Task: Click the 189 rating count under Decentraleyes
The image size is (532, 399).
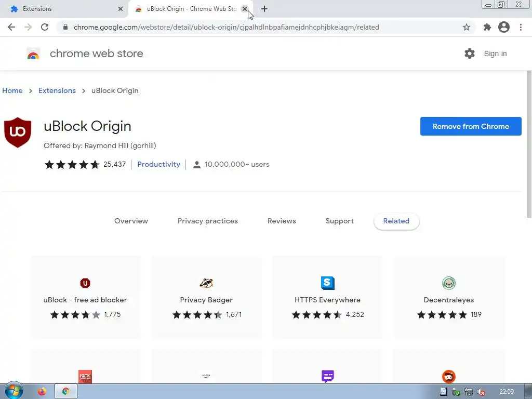Action: click(476, 314)
